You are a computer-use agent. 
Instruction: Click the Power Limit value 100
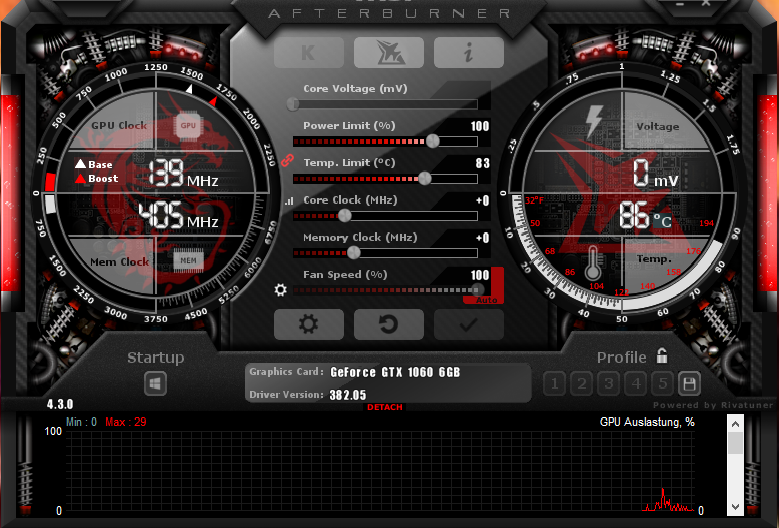[x=480, y=126]
